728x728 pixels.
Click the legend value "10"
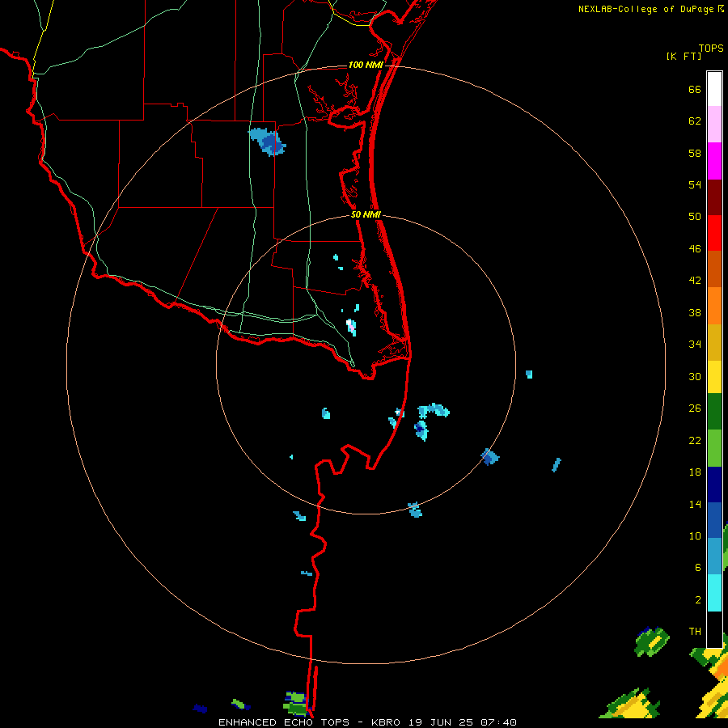click(695, 535)
